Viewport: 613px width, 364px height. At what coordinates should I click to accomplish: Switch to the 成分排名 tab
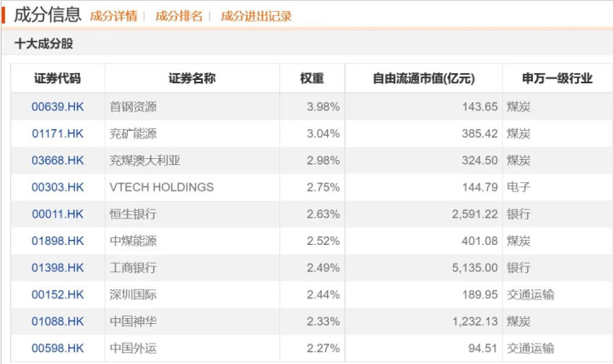[x=179, y=15]
